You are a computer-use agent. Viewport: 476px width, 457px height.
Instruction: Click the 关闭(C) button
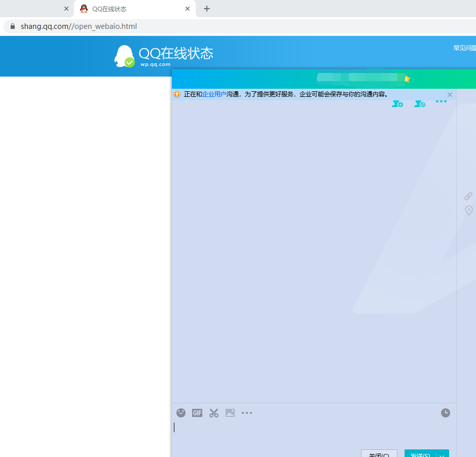pyautogui.click(x=379, y=453)
